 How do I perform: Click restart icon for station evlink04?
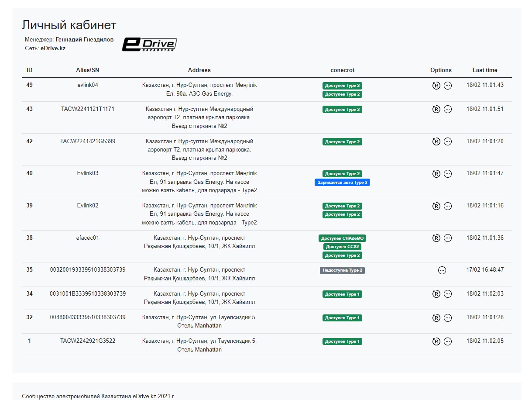click(436, 86)
